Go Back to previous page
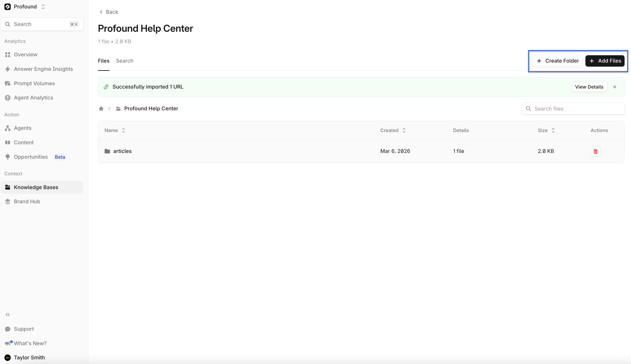This screenshot has width=631, height=364. (109, 12)
